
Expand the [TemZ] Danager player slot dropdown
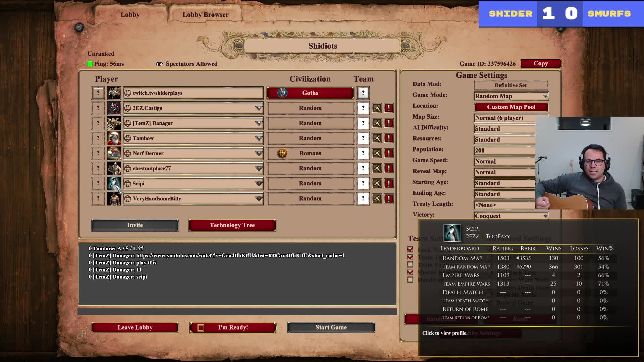tap(259, 123)
